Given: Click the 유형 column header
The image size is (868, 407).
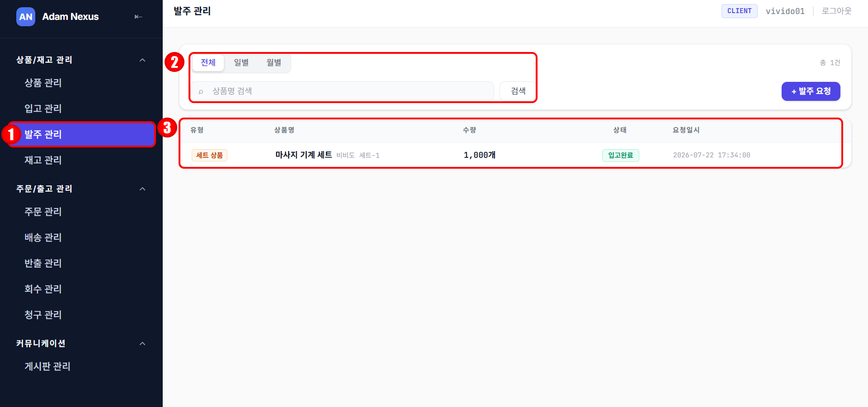Looking at the screenshot, I should [197, 130].
